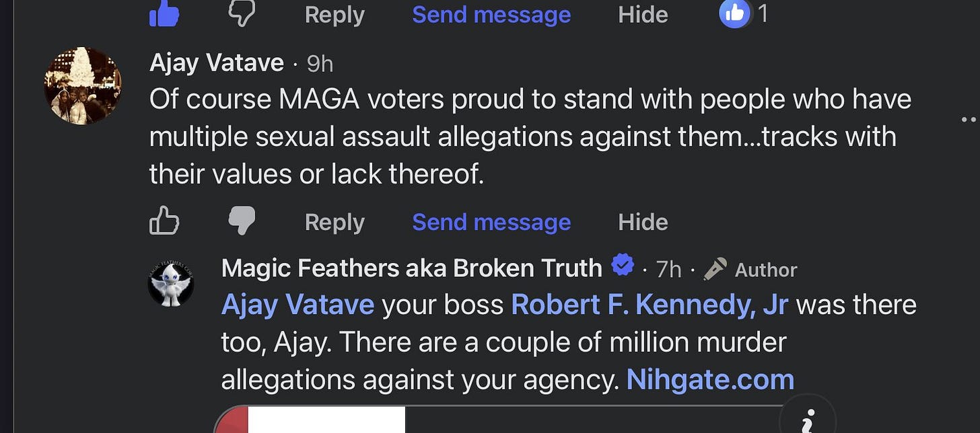The height and width of the screenshot is (433, 980).
Task: Click Send message in the top row
Action: coord(491,14)
